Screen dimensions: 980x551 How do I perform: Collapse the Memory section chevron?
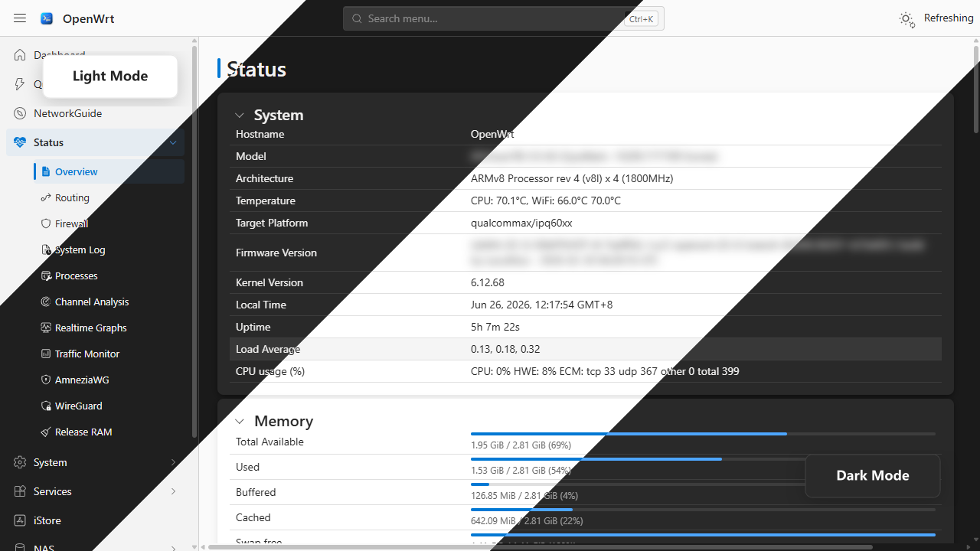click(240, 422)
